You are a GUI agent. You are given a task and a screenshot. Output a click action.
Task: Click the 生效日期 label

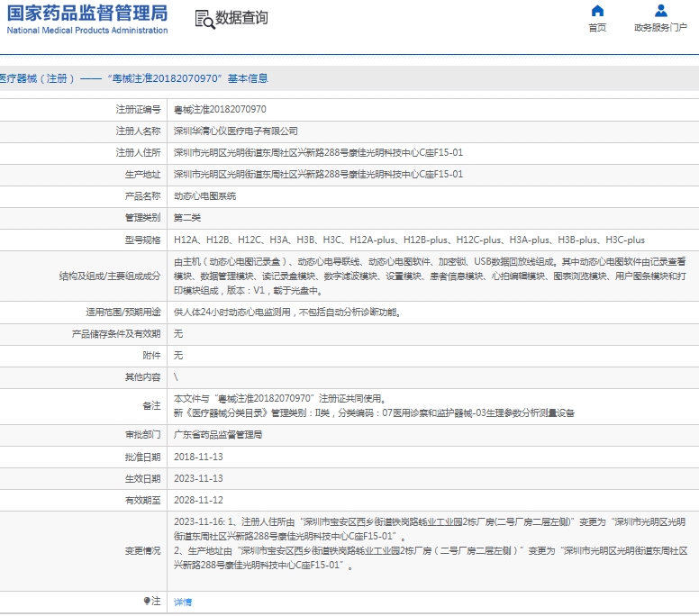142,478
